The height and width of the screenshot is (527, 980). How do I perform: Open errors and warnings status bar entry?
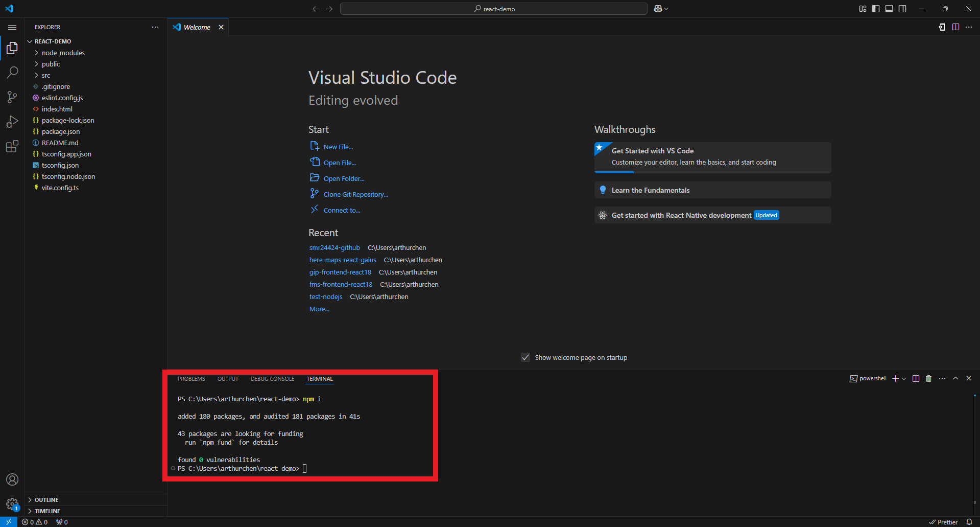click(x=35, y=522)
